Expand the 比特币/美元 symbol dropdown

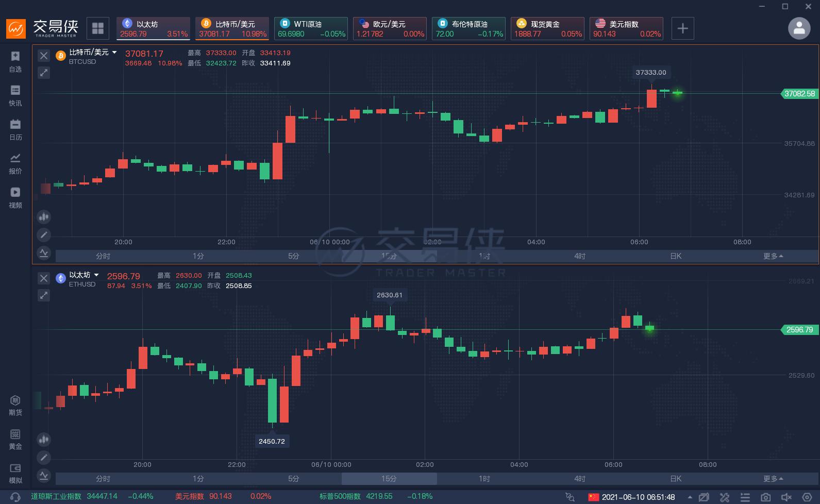[x=114, y=53]
